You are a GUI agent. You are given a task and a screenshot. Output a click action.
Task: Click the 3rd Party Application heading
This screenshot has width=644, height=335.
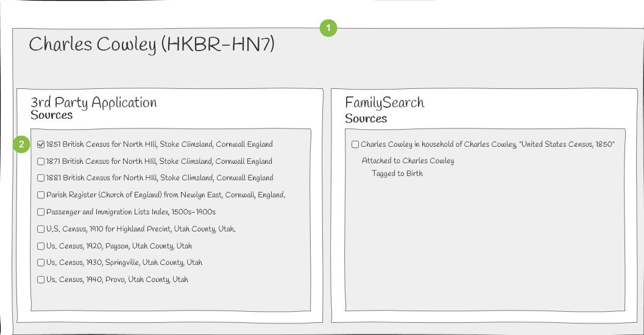(x=94, y=103)
